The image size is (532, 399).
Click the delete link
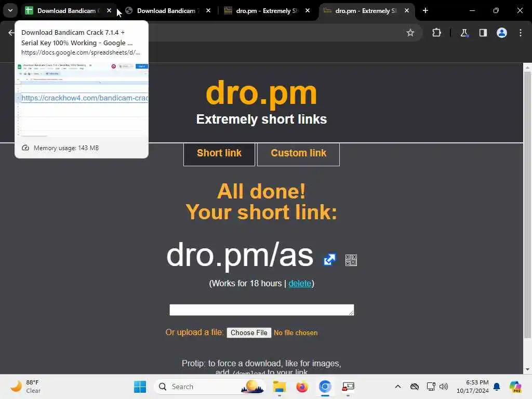click(300, 283)
